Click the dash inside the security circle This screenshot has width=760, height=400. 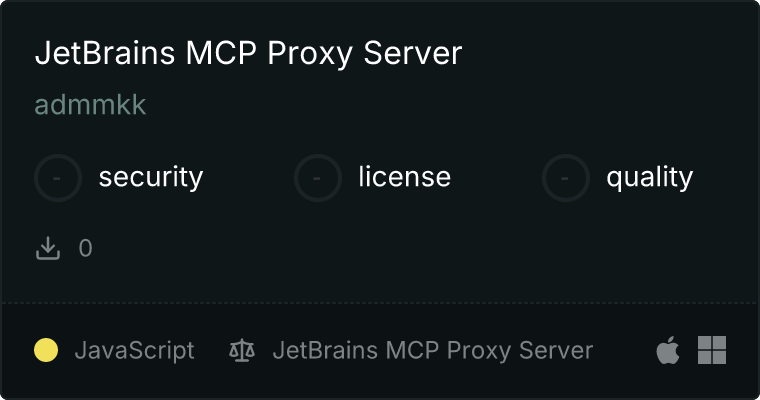pos(57,178)
